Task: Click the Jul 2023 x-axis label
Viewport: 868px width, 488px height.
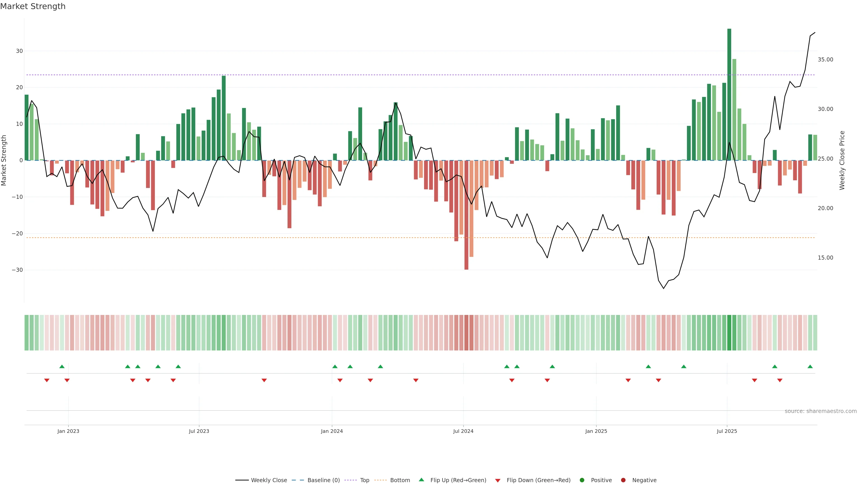Action: [x=199, y=431]
